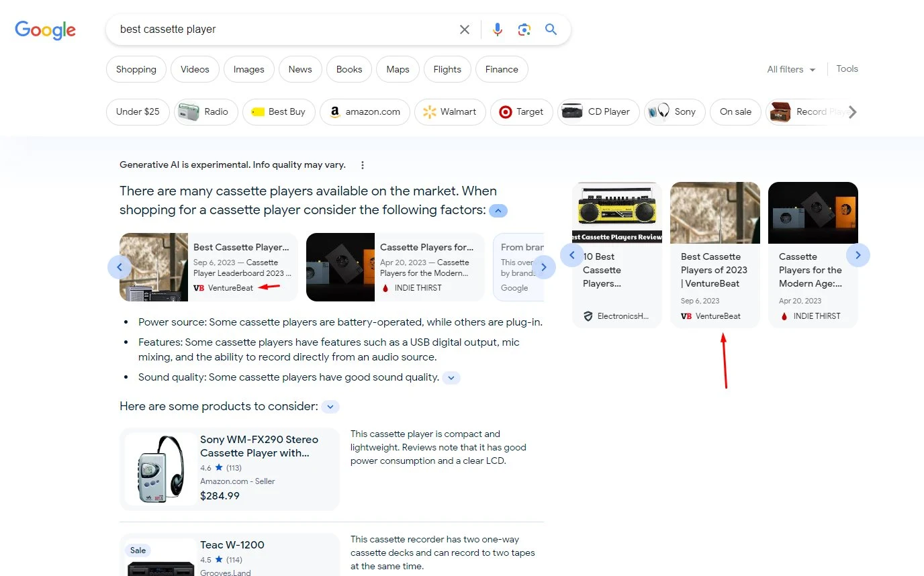Image resolution: width=924 pixels, height=576 pixels.
Task: Switch to the Videos tab
Action: click(195, 69)
